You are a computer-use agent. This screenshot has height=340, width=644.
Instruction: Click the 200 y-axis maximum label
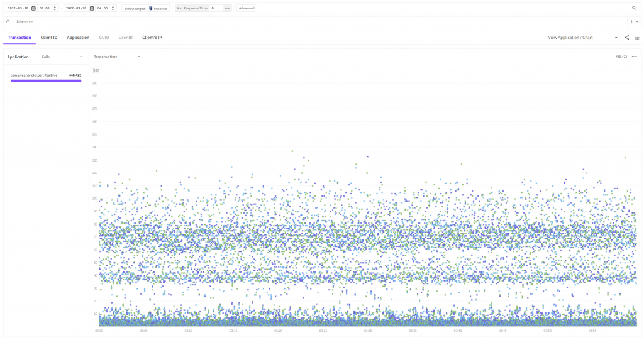pyautogui.click(x=96, y=70)
